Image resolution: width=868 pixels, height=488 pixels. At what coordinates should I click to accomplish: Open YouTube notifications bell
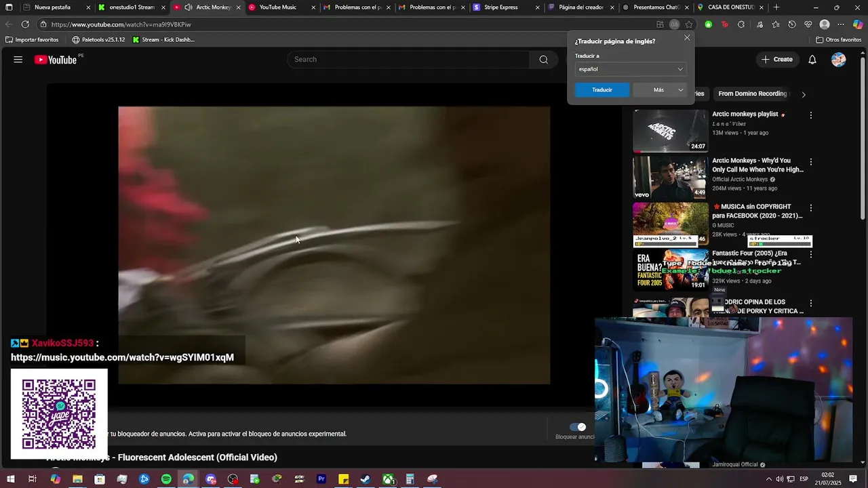[x=812, y=60]
